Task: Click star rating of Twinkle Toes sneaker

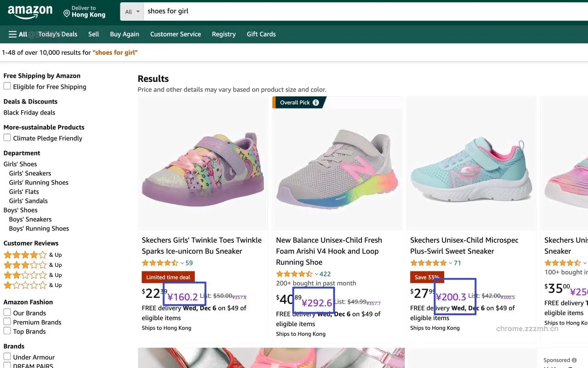Action: (x=159, y=263)
